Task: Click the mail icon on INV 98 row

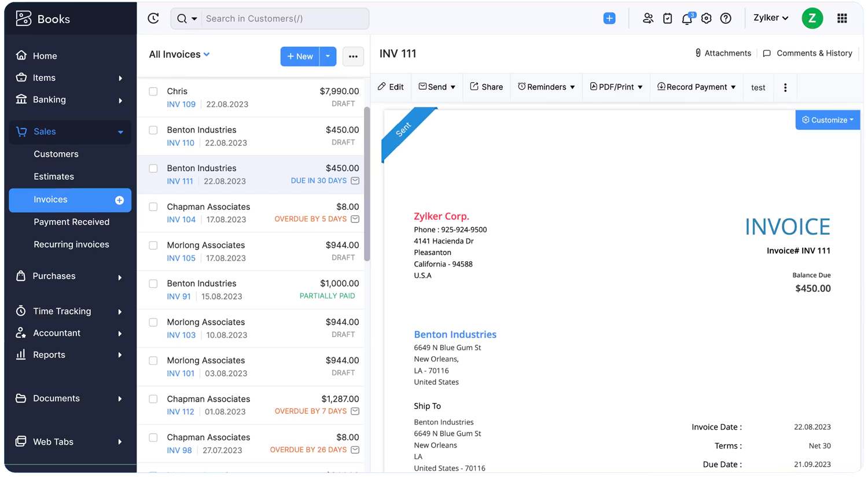Action: [x=355, y=450]
